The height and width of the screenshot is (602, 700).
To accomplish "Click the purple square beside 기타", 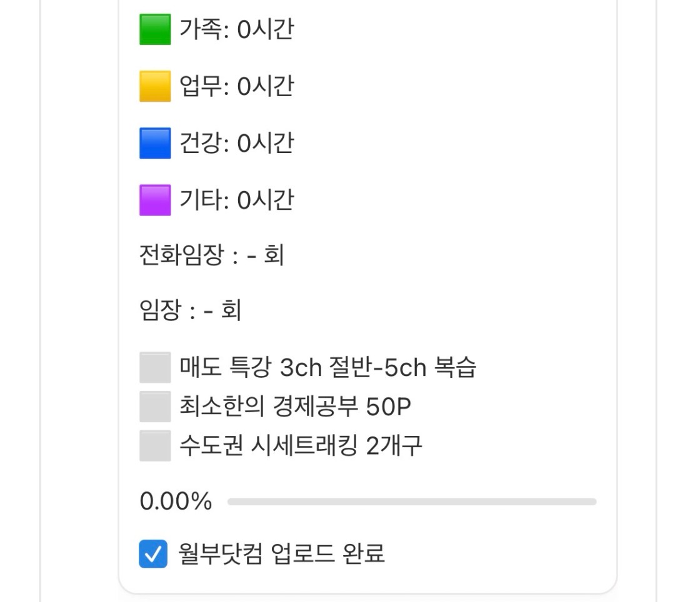I will coord(155,200).
